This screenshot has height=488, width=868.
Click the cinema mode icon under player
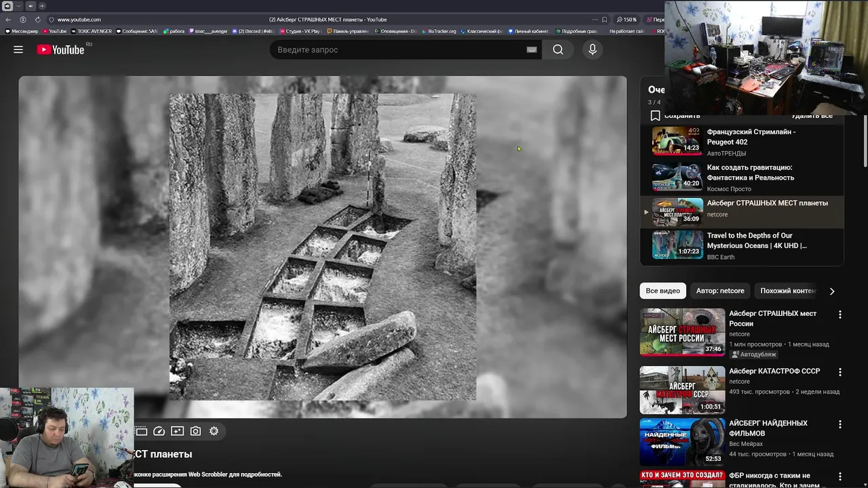[x=140, y=431]
